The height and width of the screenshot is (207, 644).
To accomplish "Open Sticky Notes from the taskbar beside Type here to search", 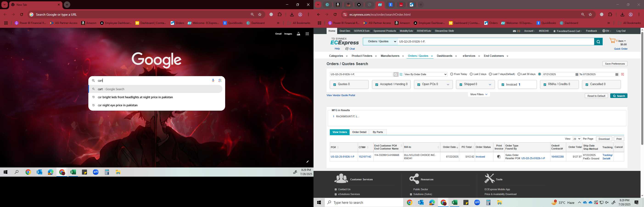I will [466, 202].
